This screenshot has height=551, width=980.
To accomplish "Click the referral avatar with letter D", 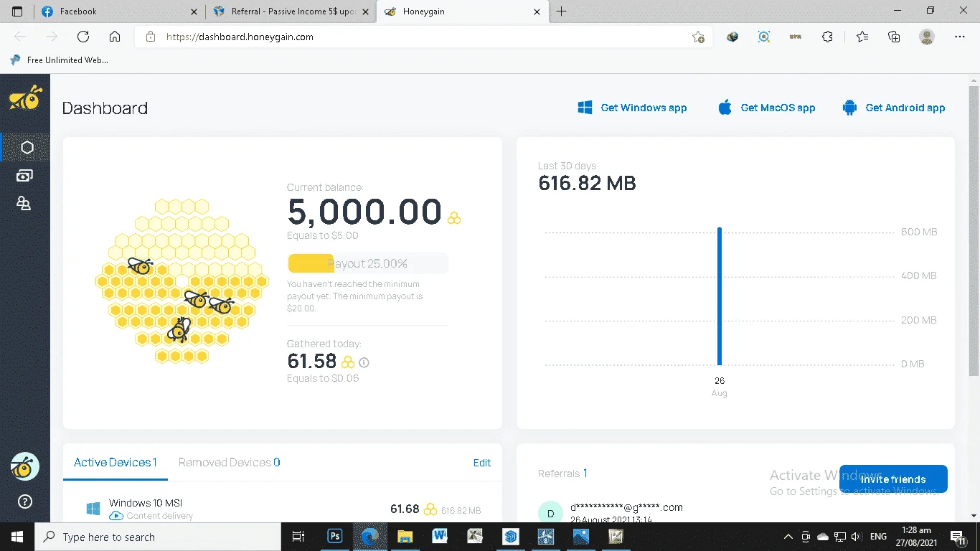I will click(550, 512).
